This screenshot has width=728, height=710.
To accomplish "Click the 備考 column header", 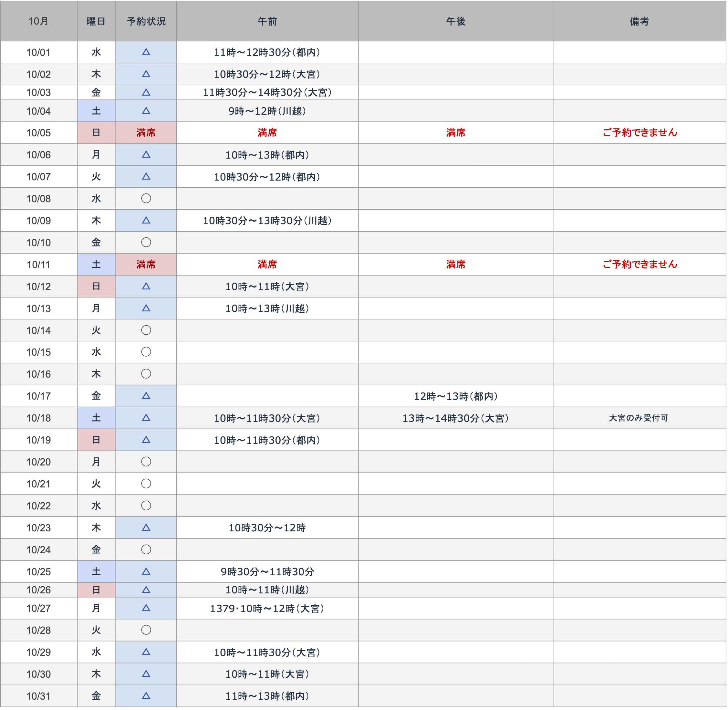I will (x=639, y=21).
